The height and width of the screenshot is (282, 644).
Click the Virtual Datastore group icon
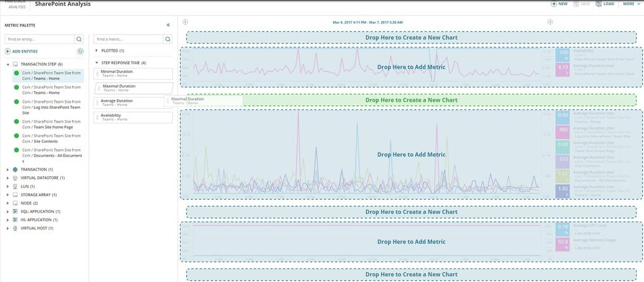coord(15,178)
